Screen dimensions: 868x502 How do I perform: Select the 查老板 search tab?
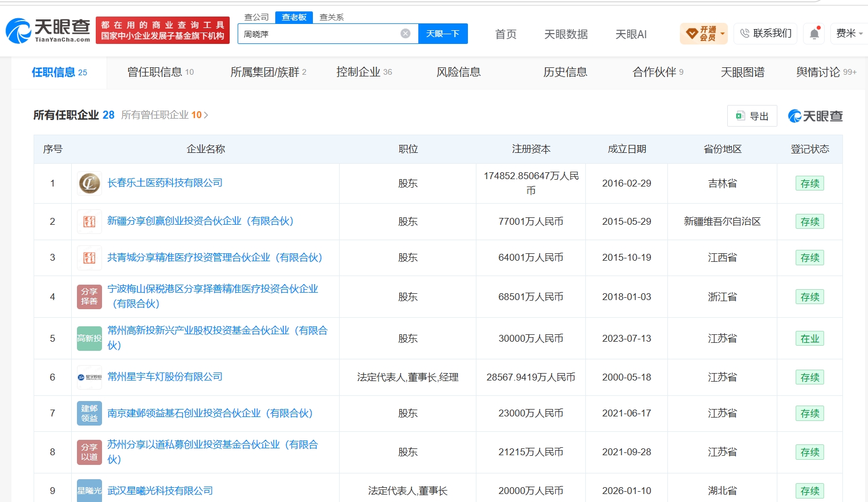294,17
